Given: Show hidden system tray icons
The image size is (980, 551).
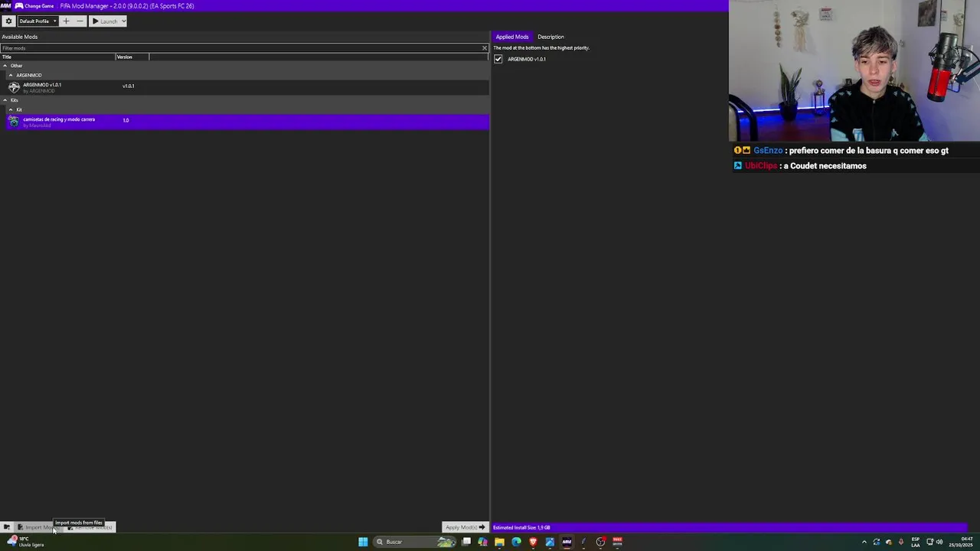Looking at the screenshot, I should pos(864,542).
